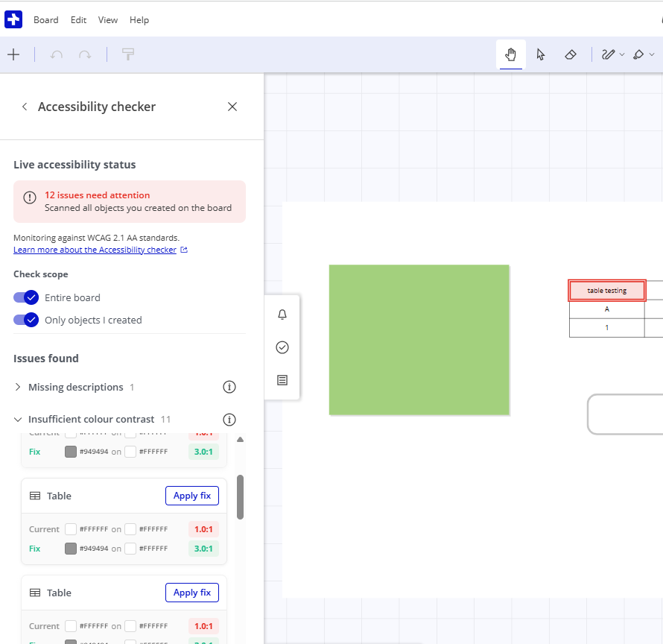Collapse Insufficient colour contrast section

18,420
